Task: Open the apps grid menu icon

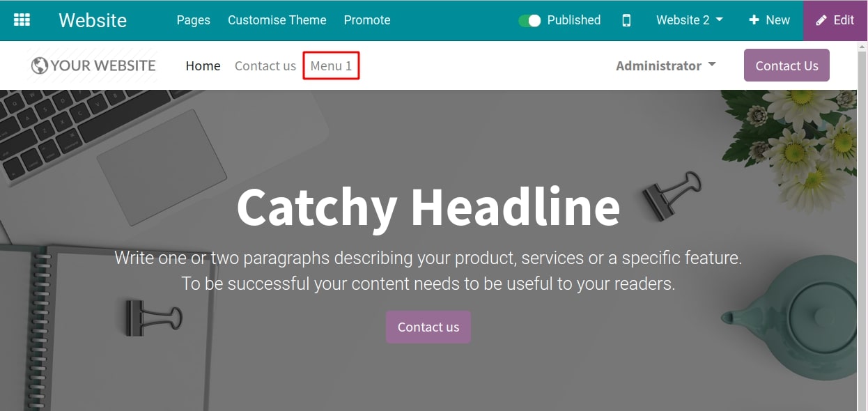Action: pyautogui.click(x=22, y=20)
